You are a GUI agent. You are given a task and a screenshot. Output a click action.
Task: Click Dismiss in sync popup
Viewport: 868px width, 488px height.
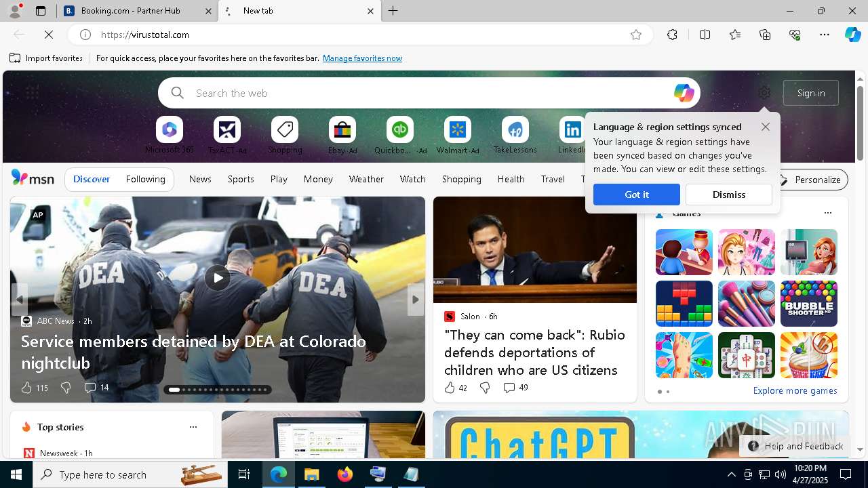(x=729, y=195)
